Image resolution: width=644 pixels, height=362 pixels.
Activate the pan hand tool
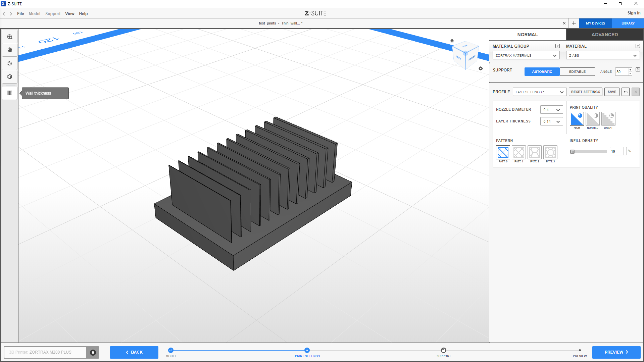(10, 50)
